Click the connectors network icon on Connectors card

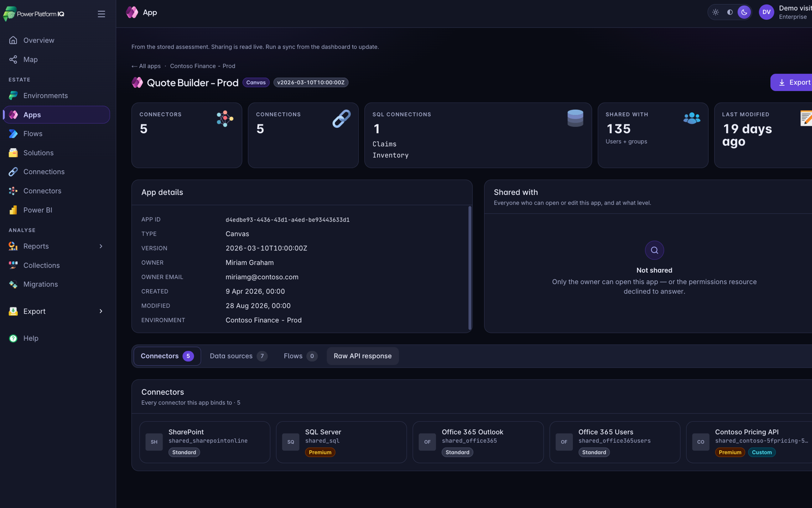pyautogui.click(x=225, y=119)
